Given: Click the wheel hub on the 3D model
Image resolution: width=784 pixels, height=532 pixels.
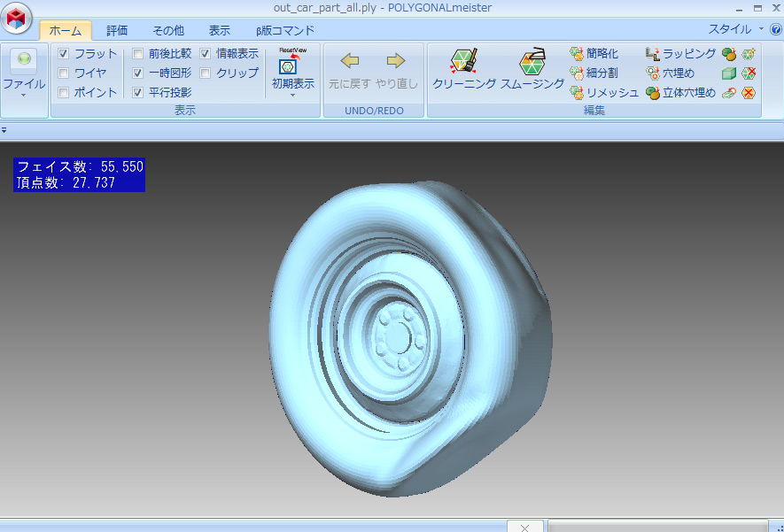Looking at the screenshot, I should click(x=399, y=337).
